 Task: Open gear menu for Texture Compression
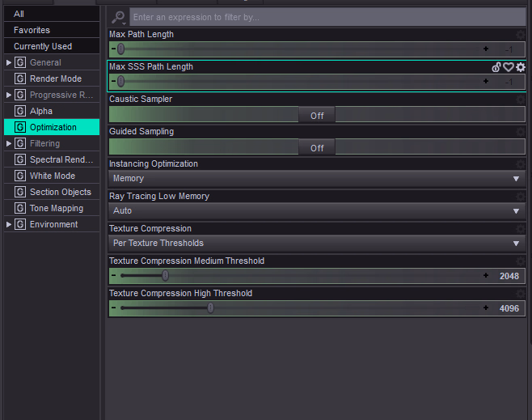click(520, 228)
